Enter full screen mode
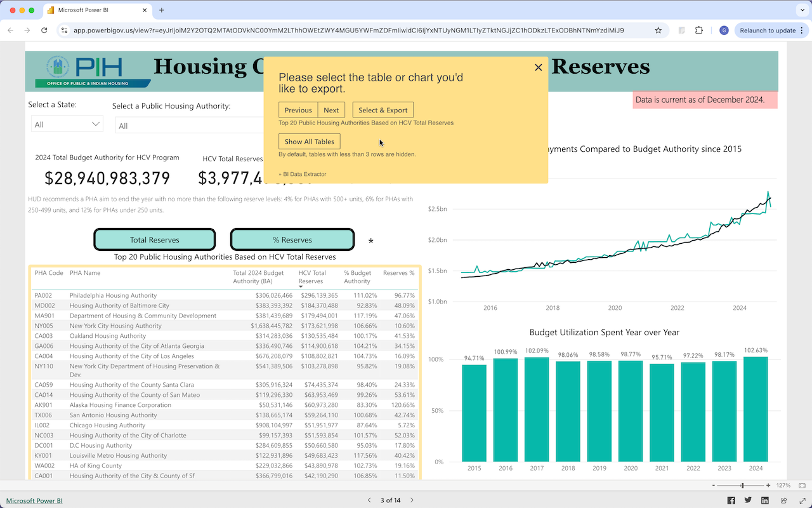Viewport: 812px width, 508px height. point(801,500)
